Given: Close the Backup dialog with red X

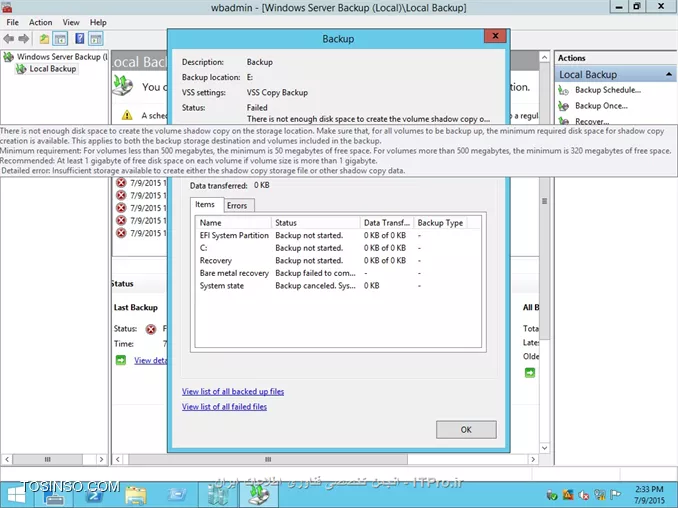Looking at the screenshot, I should point(496,36).
